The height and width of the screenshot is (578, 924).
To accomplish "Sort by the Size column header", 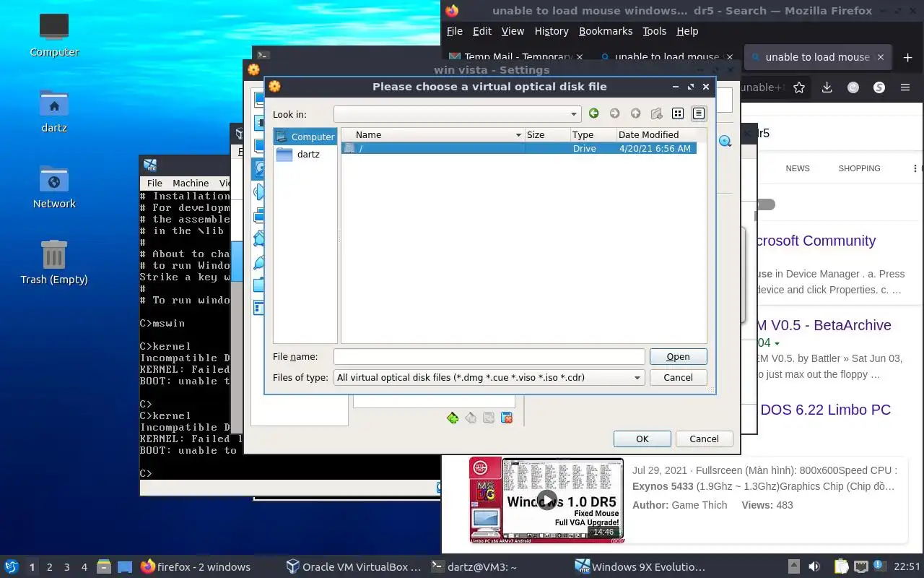I will click(546, 134).
